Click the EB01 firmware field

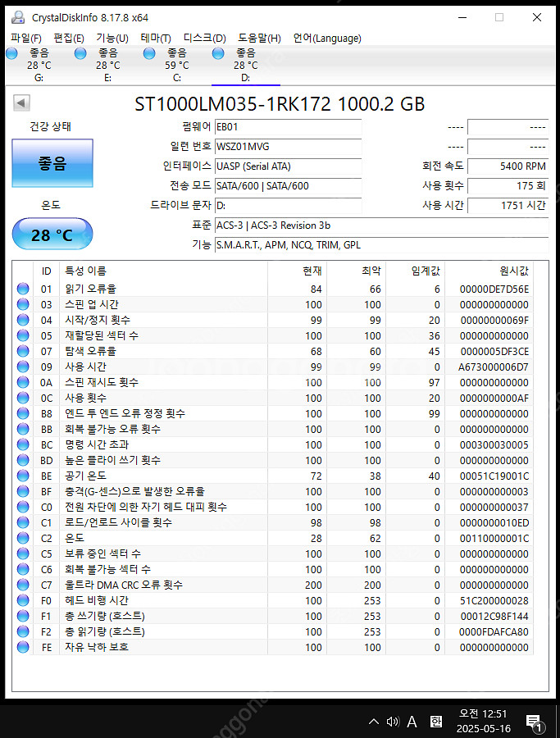point(288,127)
